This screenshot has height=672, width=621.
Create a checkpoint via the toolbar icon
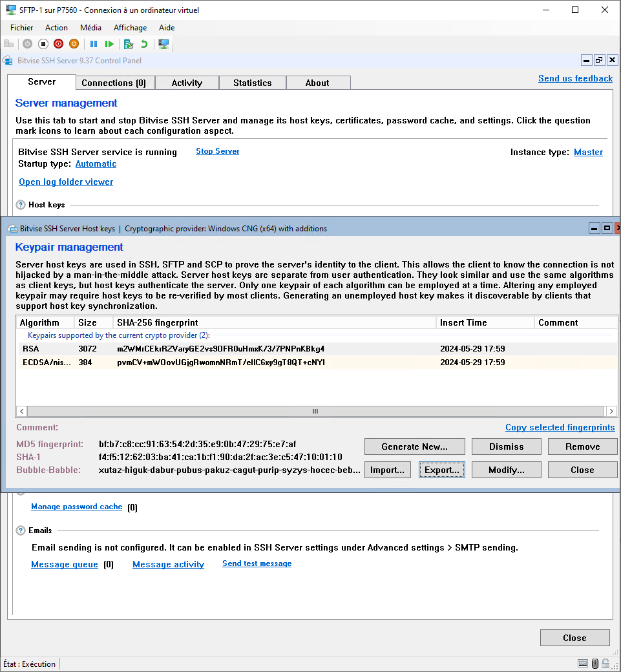point(128,44)
